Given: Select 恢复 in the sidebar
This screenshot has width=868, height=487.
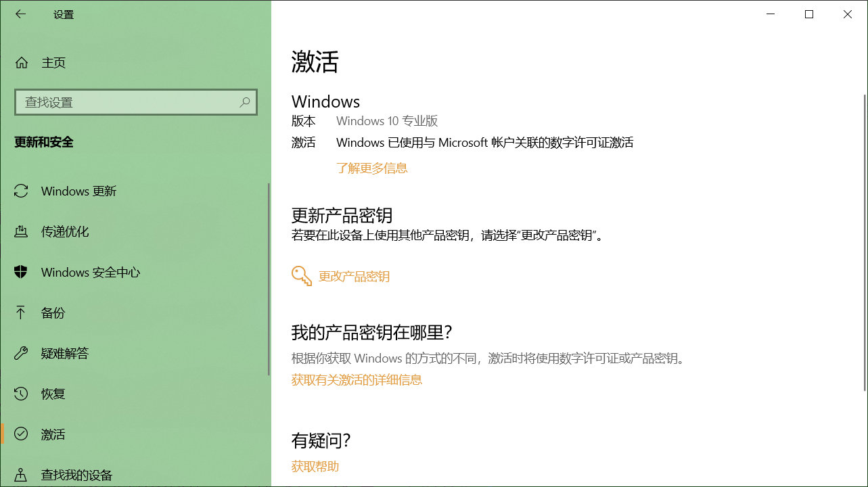Looking at the screenshot, I should pyautogui.click(x=53, y=394).
